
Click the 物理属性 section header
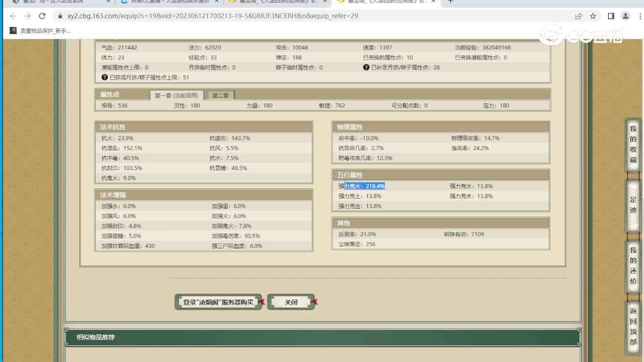(441, 127)
